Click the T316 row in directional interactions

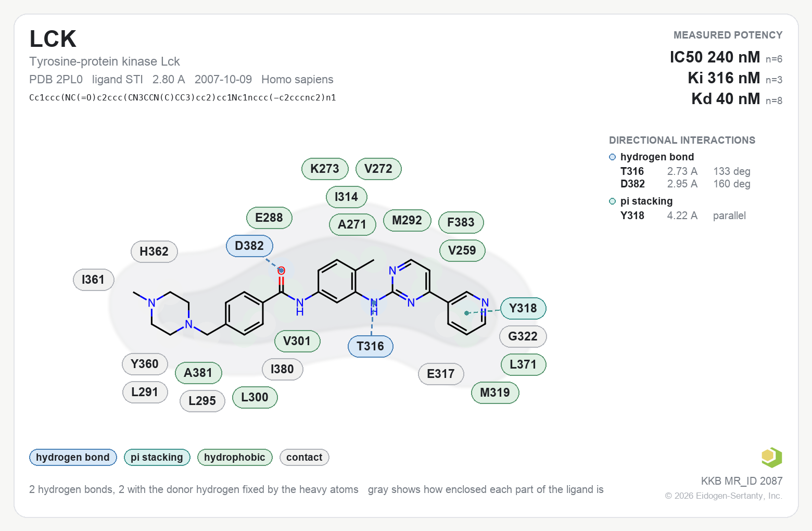[685, 171]
